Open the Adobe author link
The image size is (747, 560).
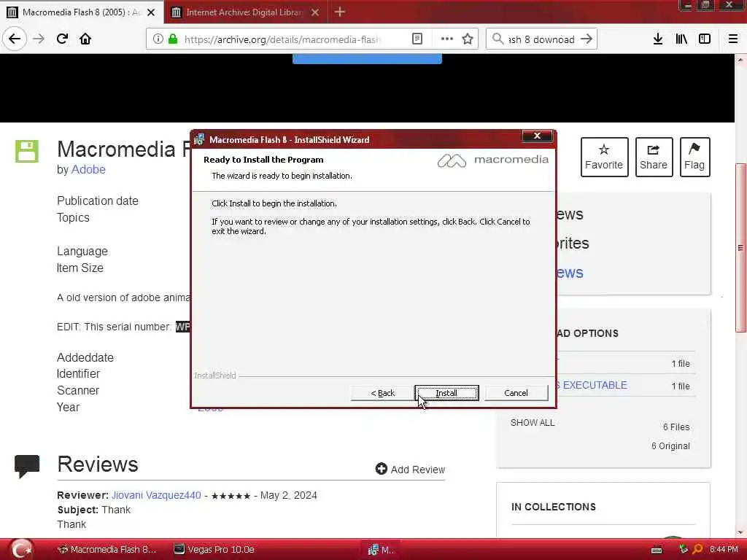(x=88, y=169)
